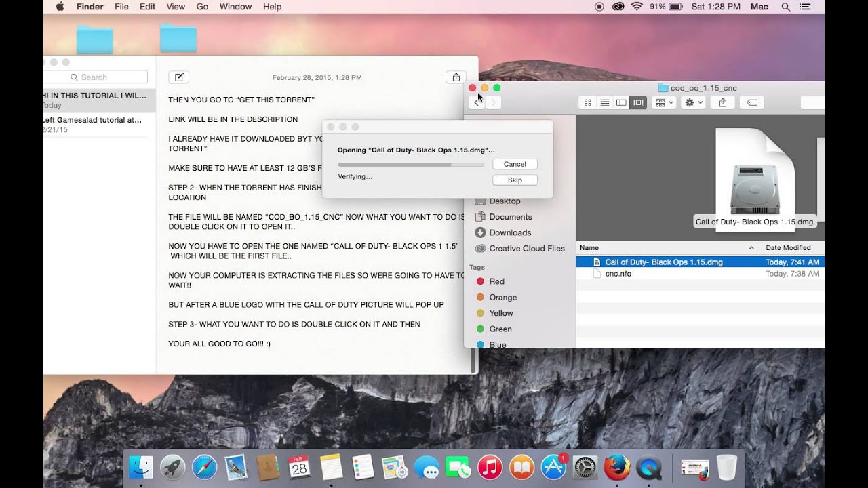Open Finder from the Dock

(x=141, y=467)
